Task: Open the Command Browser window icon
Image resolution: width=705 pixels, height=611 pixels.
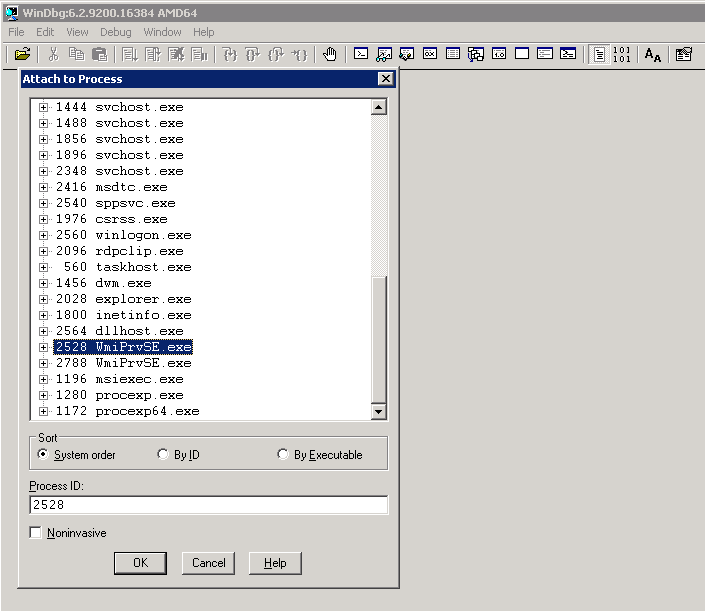Action: tap(568, 54)
